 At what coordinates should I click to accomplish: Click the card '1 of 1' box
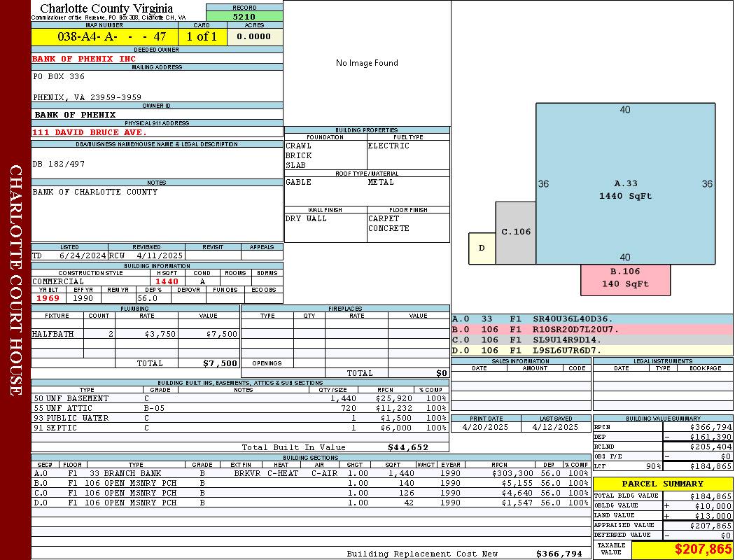pyautogui.click(x=202, y=36)
